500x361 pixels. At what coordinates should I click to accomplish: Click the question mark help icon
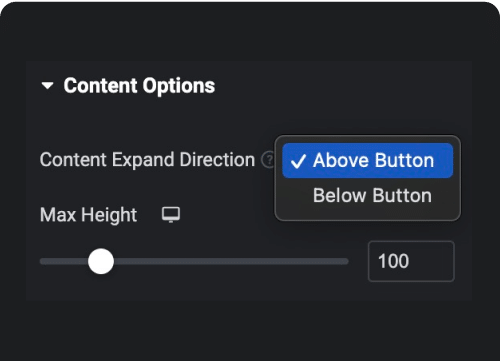[x=268, y=159]
